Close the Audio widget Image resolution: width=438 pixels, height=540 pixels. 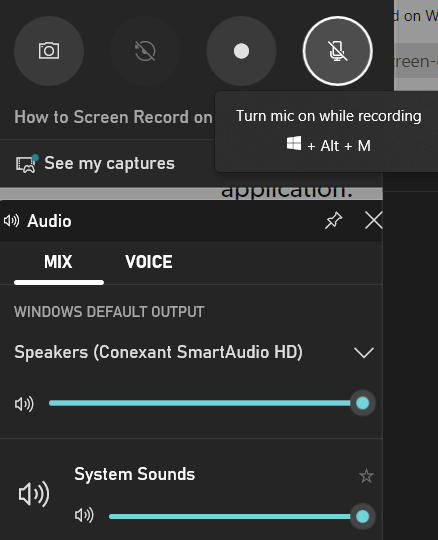point(373,220)
